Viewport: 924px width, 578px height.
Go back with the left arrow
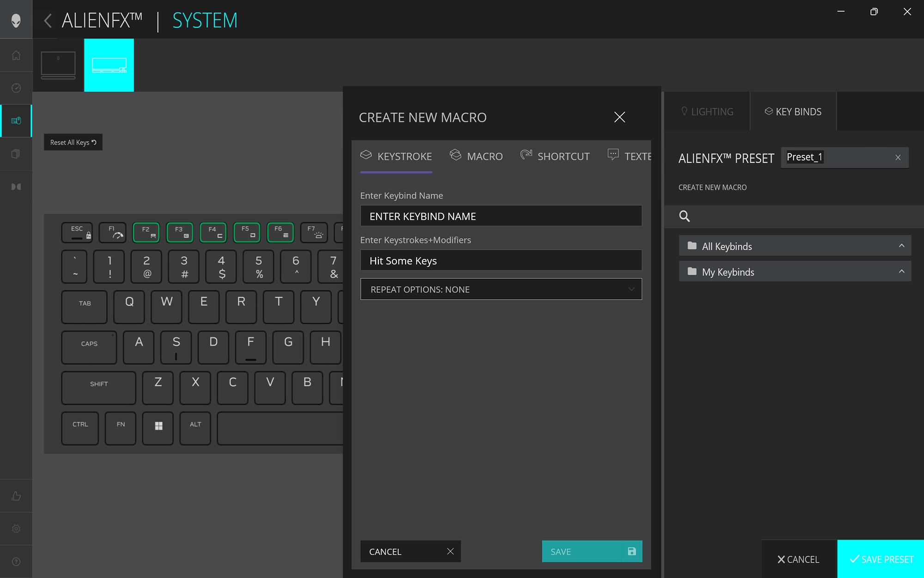coord(48,20)
